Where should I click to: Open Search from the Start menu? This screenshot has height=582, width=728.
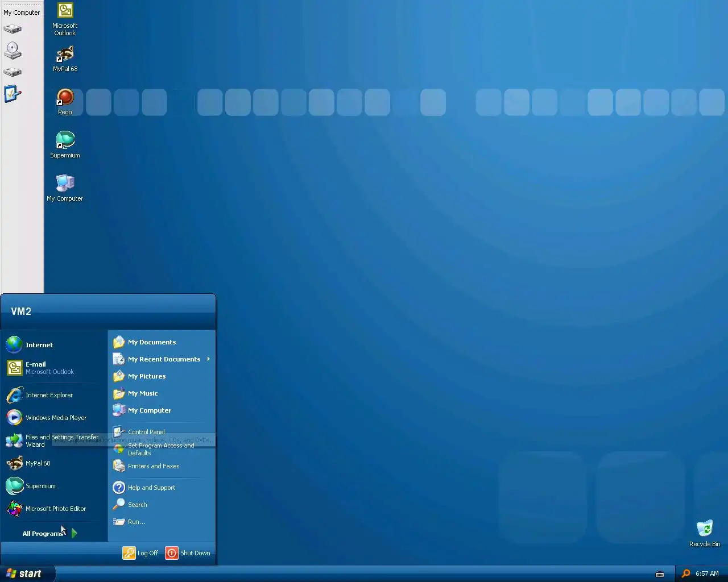click(162, 505)
